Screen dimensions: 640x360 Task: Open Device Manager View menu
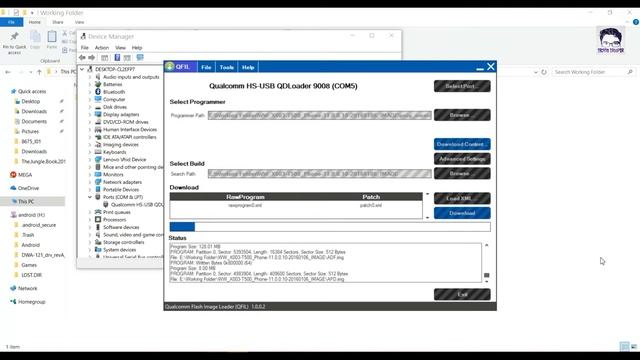click(120, 48)
